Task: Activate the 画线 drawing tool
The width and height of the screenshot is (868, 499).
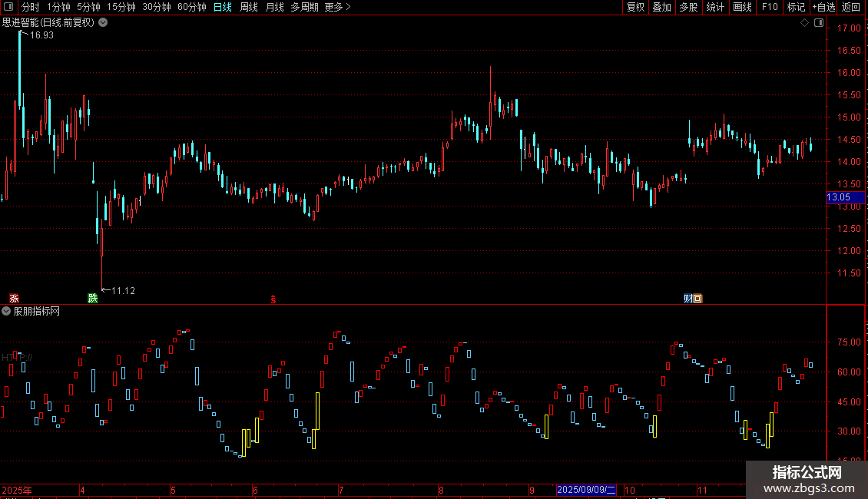Action: coord(742,7)
